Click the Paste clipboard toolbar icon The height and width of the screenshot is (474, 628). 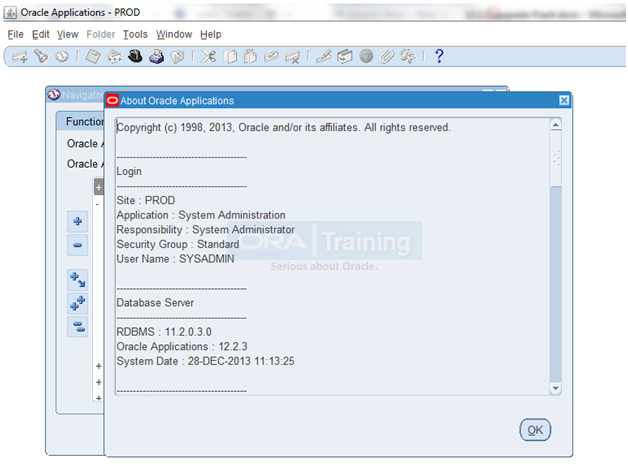point(250,56)
